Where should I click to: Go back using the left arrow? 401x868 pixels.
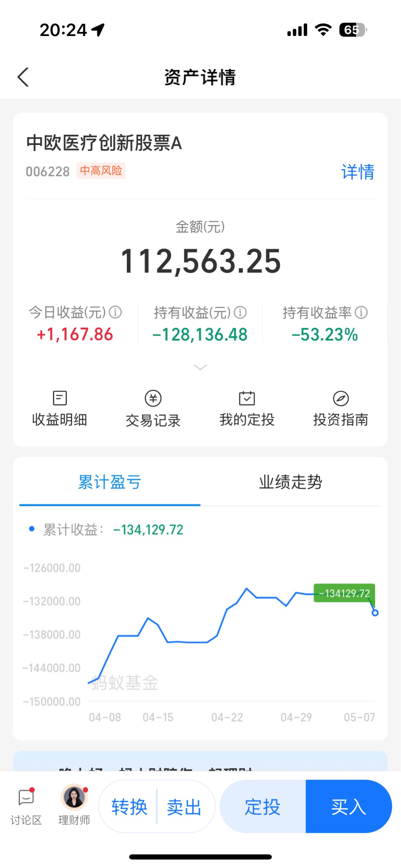pyautogui.click(x=23, y=77)
